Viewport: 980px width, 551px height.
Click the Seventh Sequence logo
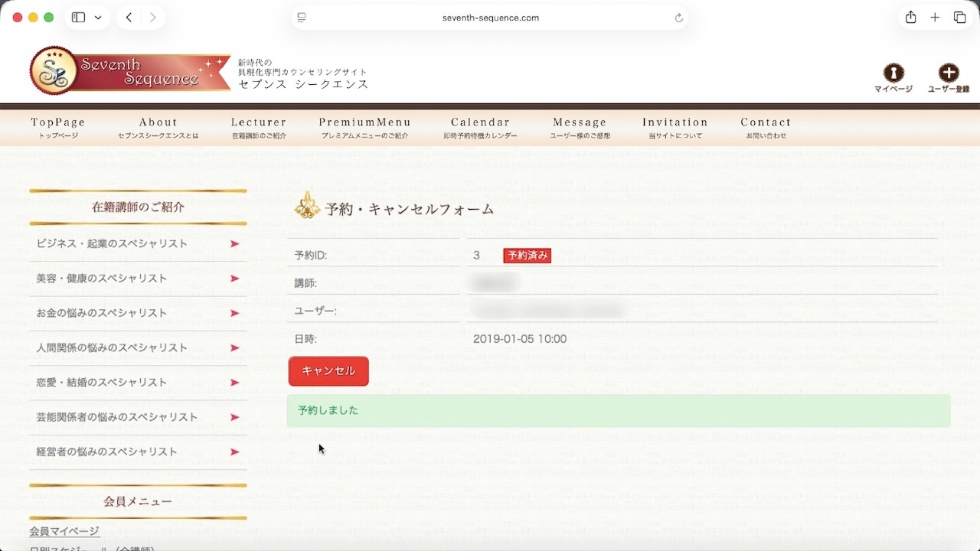pyautogui.click(x=130, y=71)
